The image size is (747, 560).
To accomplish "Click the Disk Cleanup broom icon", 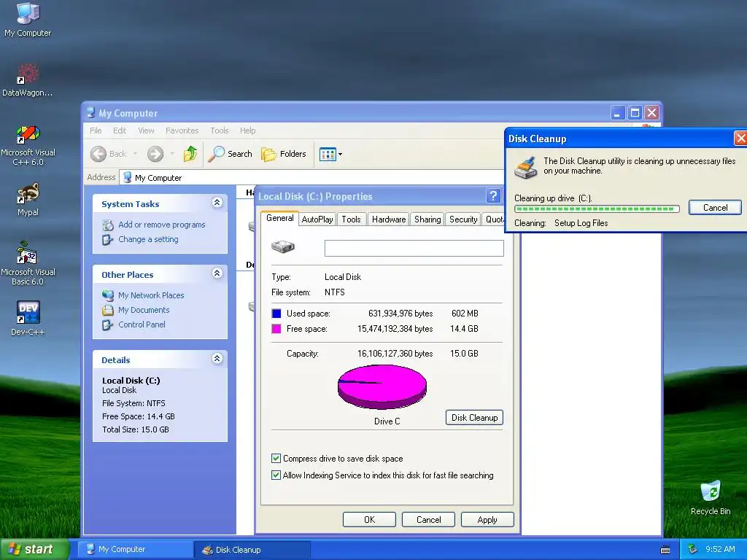I will tap(526, 168).
